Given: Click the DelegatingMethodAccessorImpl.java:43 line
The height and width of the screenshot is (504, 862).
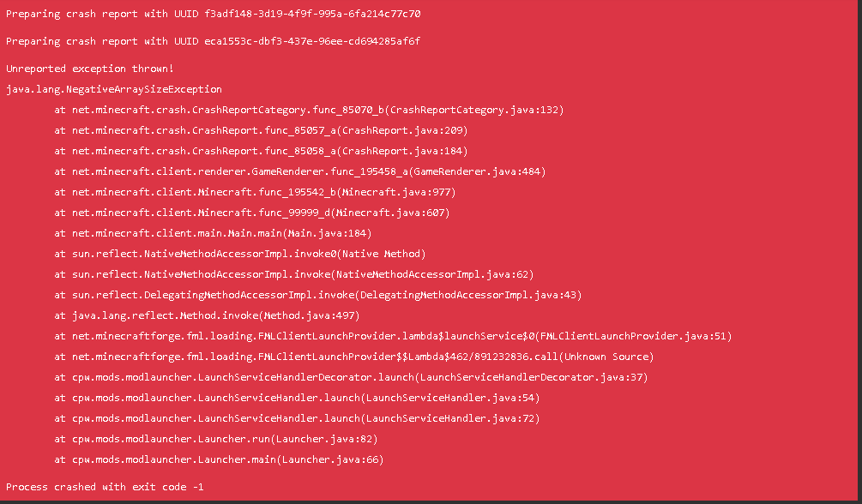Looking at the screenshot, I should click(x=317, y=295).
